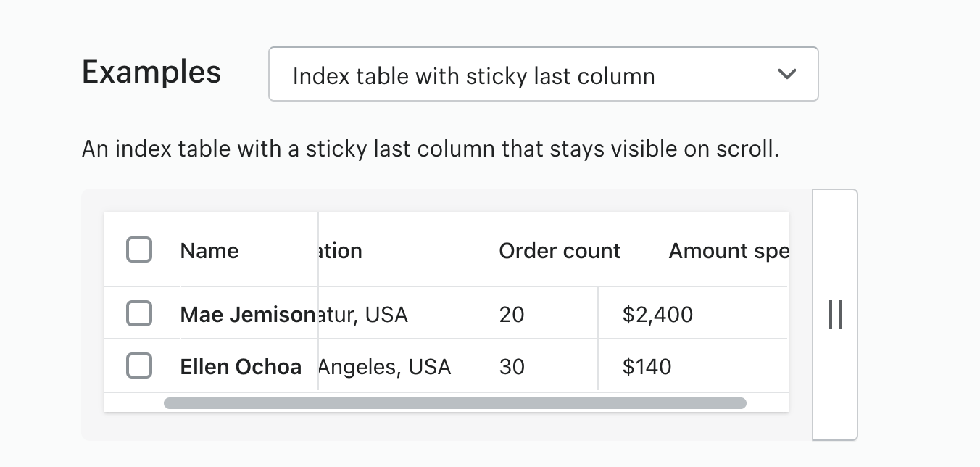Click the Amount spent column header

pos(728,251)
